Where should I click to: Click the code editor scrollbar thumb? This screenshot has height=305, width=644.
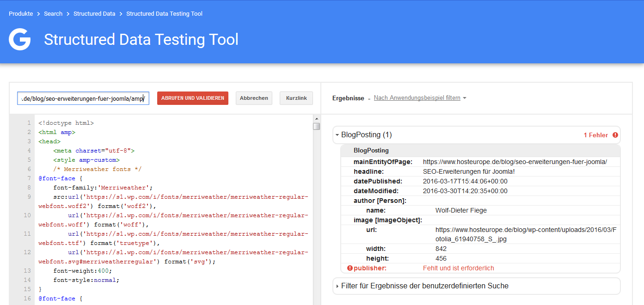tap(316, 126)
